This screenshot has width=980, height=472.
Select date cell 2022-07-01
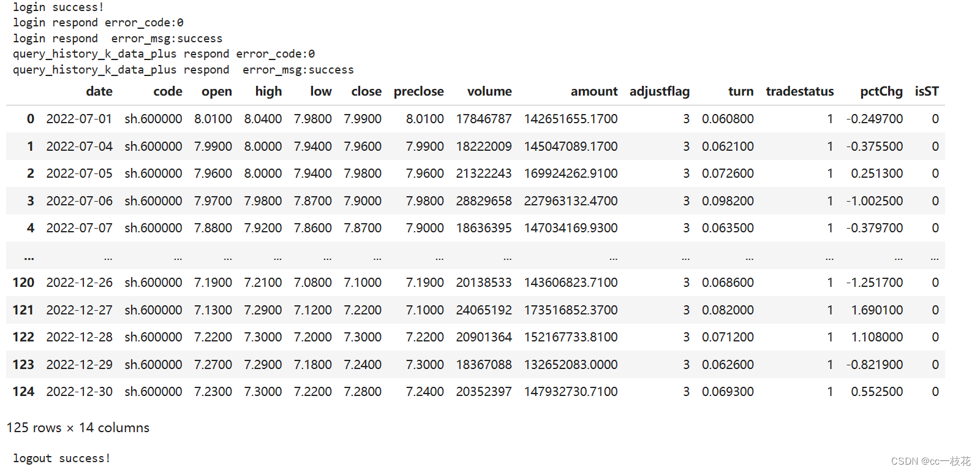tap(80, 119)
